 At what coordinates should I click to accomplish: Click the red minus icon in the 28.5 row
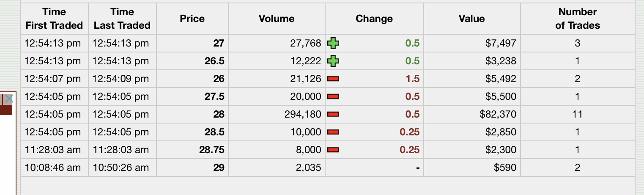[x=334, y=132]
